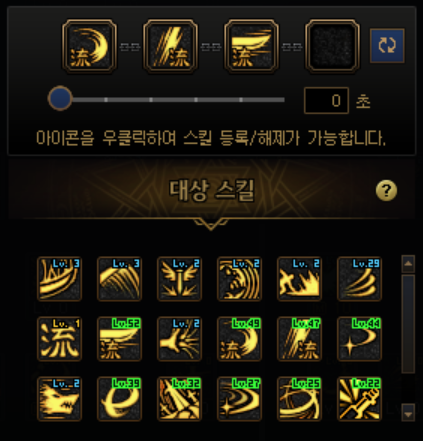Click the first crescent slash slot icon
423x441 pixels.
coord(89,46)
